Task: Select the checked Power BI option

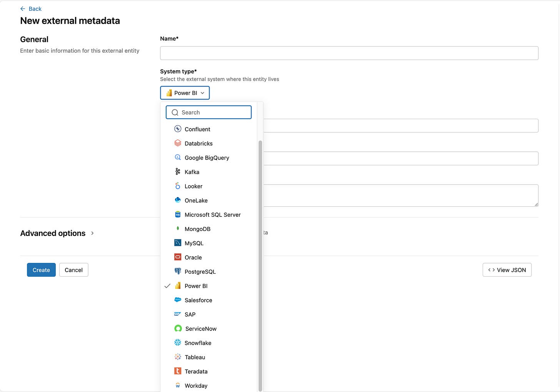Action: pyautogui.click(x=209, y=286)
